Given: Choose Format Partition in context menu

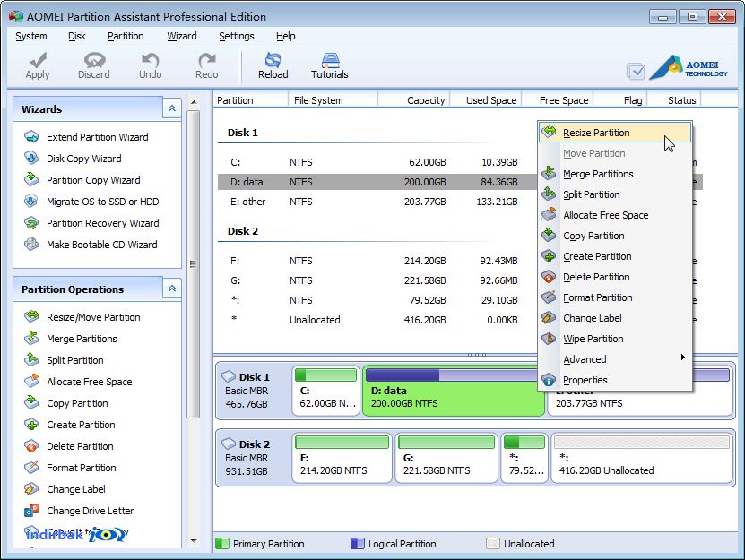Looking at the screenshot, I should click(x=615, y=297).
